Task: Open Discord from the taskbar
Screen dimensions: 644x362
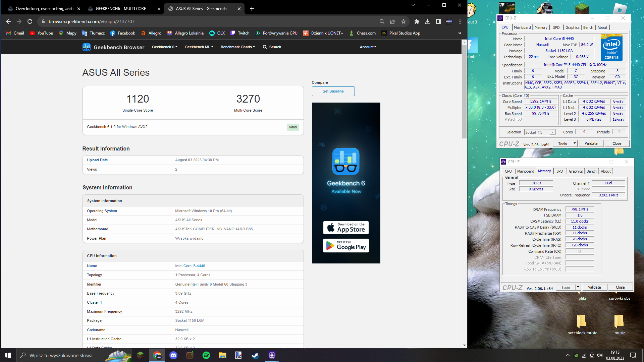Action: coord(173,355)
